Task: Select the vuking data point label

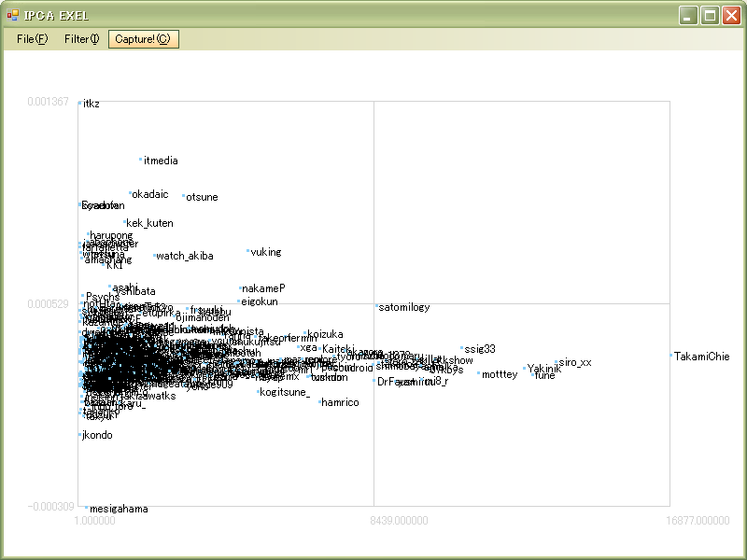Action: click(x=266, y=252)
